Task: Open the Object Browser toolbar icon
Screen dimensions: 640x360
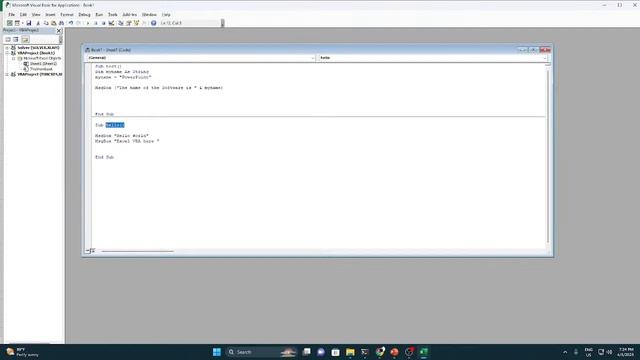Action: [x=136, y=23]
